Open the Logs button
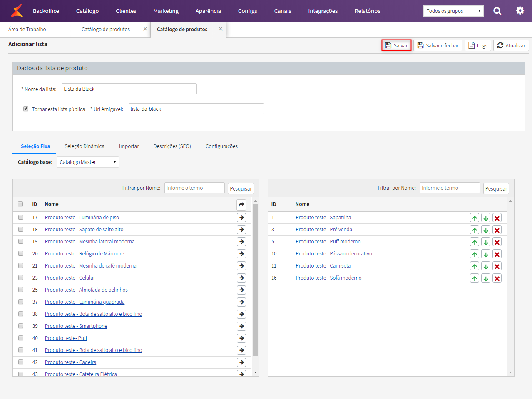Screen dimensions: 532x399 [478, 45]
